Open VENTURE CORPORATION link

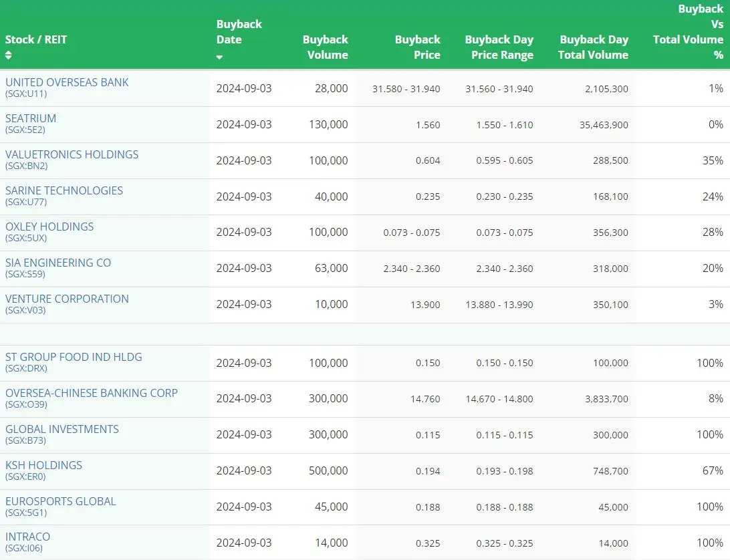(67, 299)
